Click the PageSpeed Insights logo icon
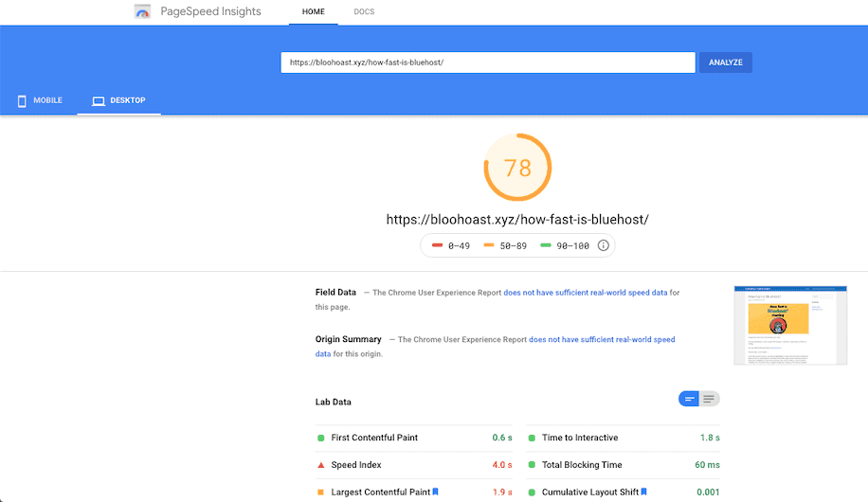868x502 pixels. click(x=143, y=12)
